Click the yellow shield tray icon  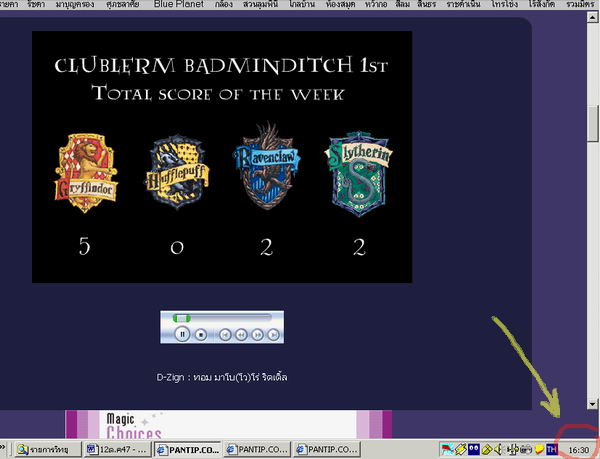tap(540, 449)
